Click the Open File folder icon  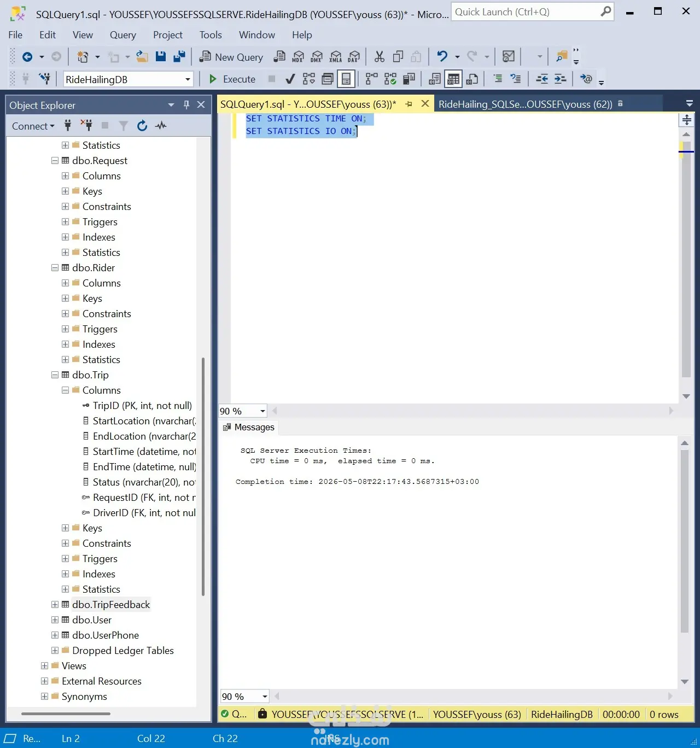pyautogui.click(x=142, y=56)
